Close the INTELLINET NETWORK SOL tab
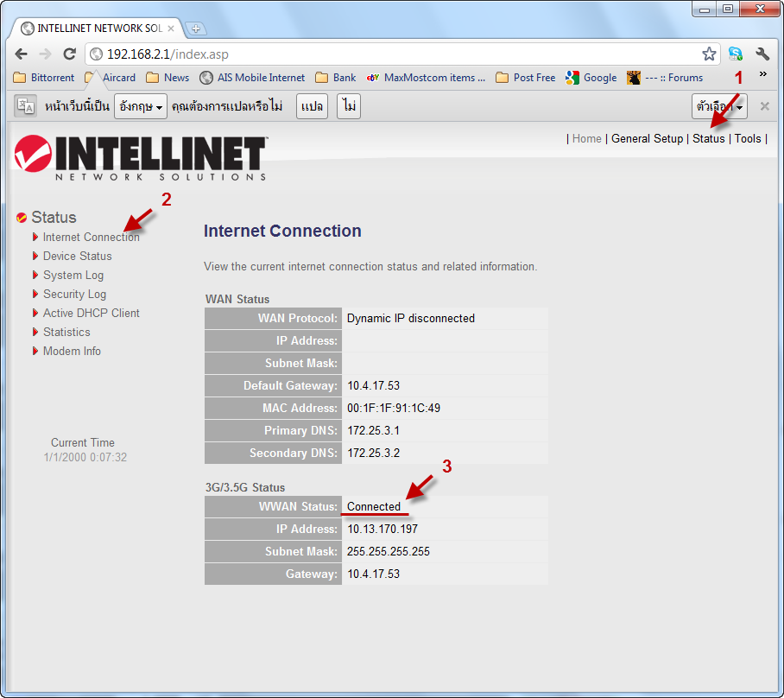Image resolution: width=784 pixels, height=698 pixels. pos(171,29)
